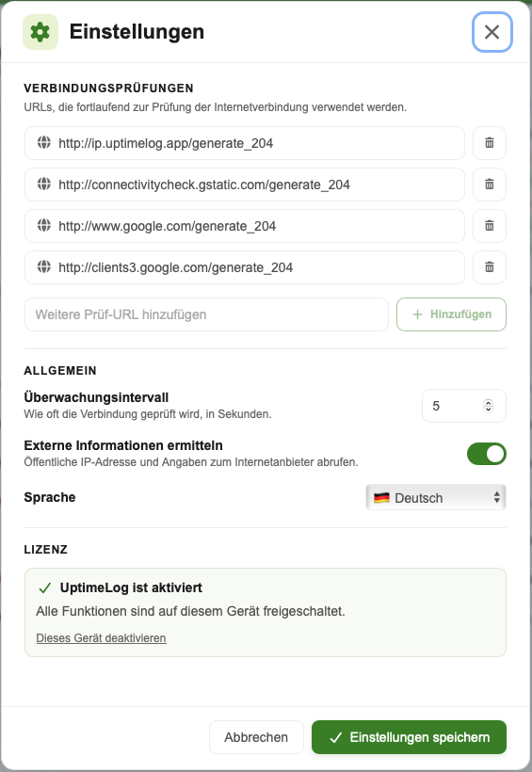The height and width of the screenshot is (772, 532).
Task: Edit the http://ip.uptimelog.app/generate_204 field
Action: [245, 143]
